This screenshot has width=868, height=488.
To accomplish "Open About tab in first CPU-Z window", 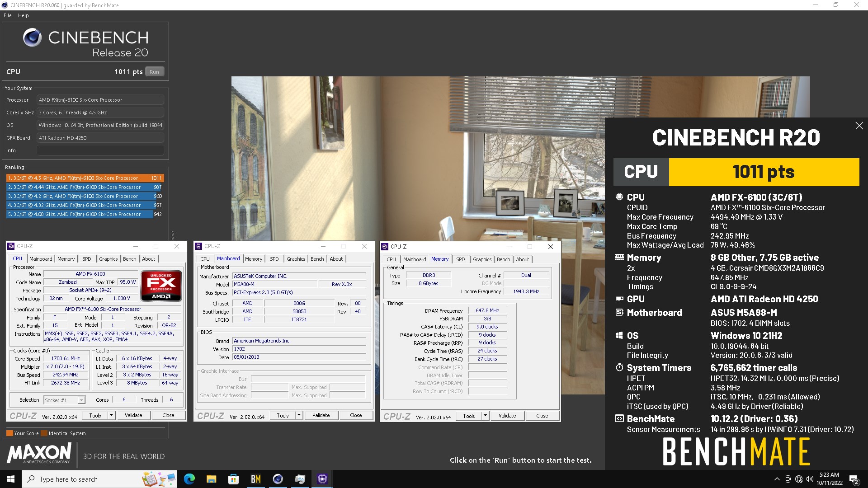I will coord(149,259).
